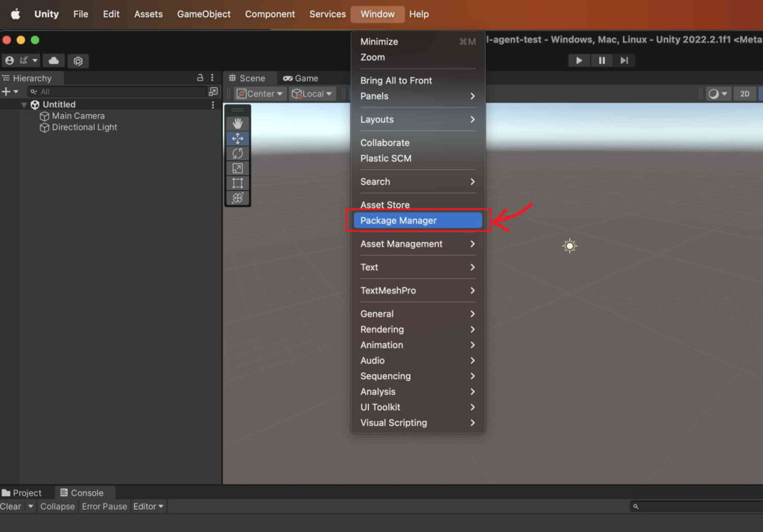Click the account icon in toolbar
The height and width of the screenshot is (532, 763).
click(x=9, y=60)
